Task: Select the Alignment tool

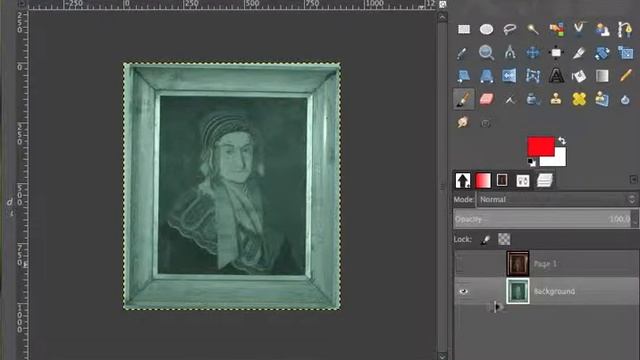Action: click(556, 52)
